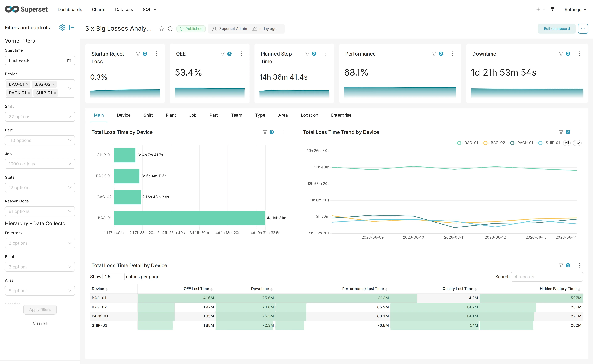Show filters on Total Loss Time Detail table
This screenshot has height=364, width=593.
click(565, 265)
